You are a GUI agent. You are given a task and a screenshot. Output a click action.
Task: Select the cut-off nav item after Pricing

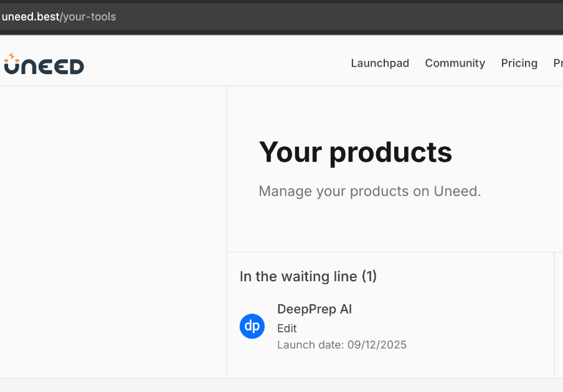click(x=557, y=63)
